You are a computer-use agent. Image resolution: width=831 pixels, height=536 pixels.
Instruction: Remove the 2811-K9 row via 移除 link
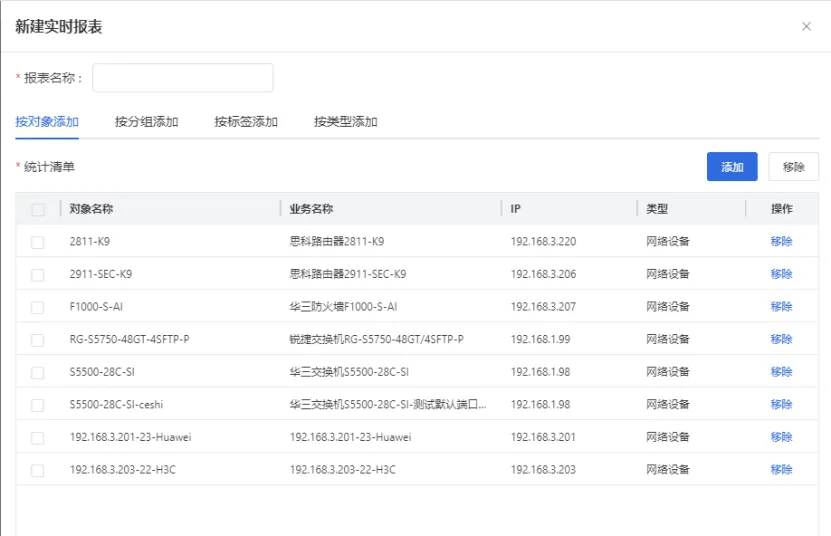pos(781,242)
